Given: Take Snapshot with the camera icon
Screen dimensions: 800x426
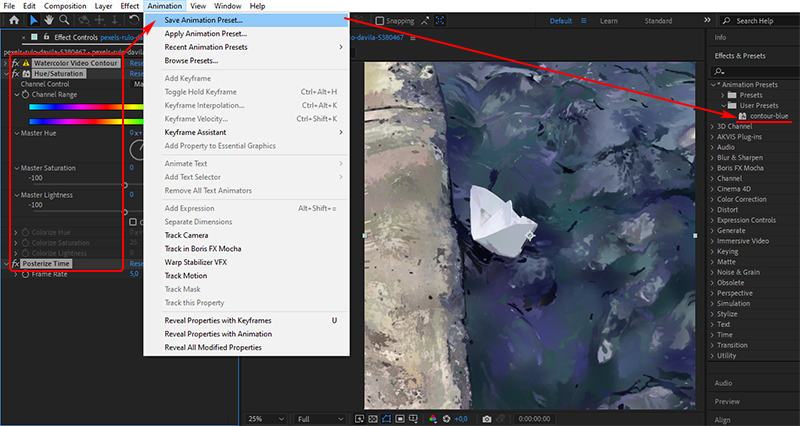Looking at the screenshot, I should coord(487,419).
